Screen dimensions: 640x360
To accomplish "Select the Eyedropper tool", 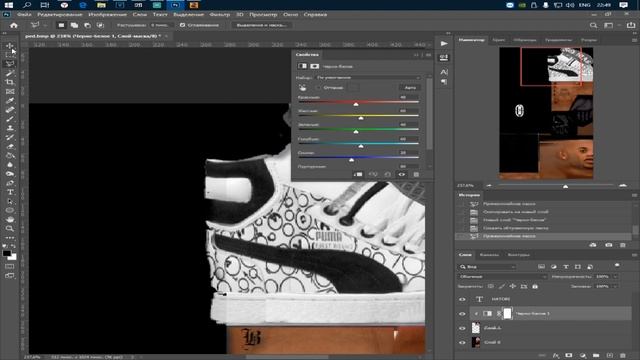I will point(10,100).
